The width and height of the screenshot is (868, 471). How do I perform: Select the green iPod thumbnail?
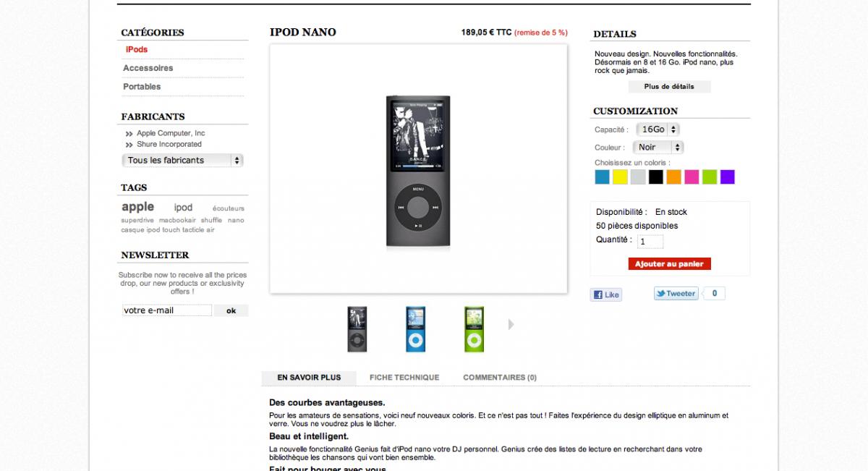pos(474,329)
